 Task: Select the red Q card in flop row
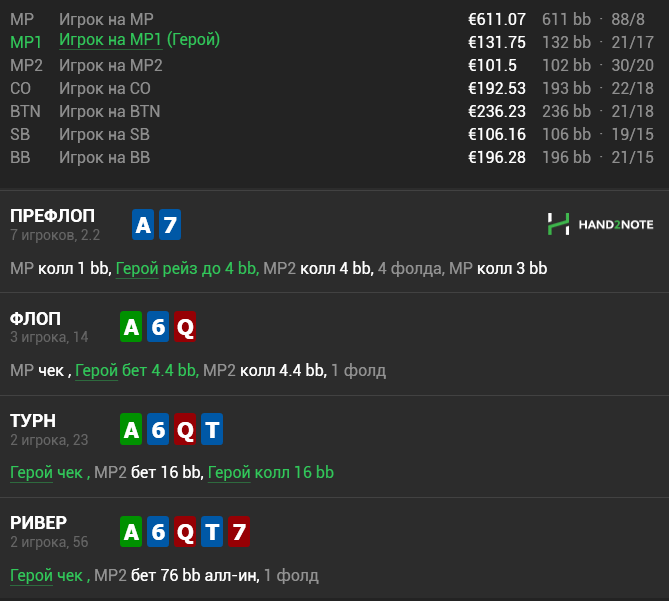pos(185,327)
